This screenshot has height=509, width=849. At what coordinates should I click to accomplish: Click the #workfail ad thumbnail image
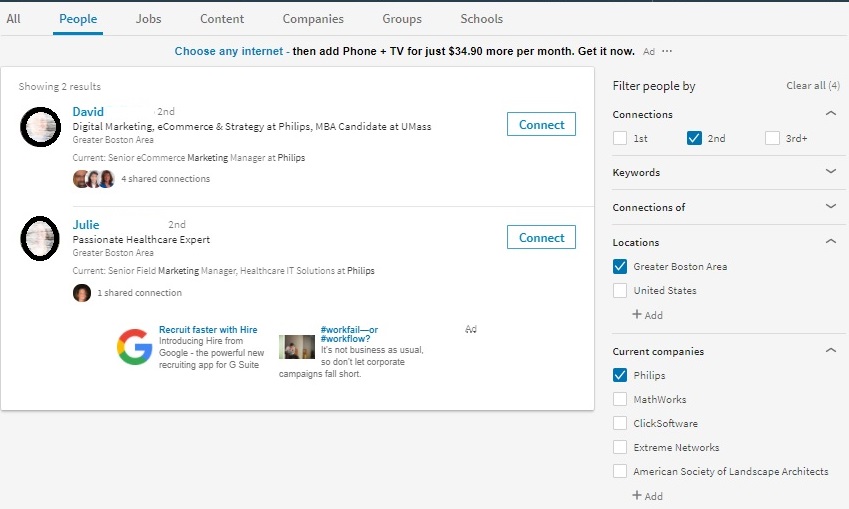coord(297,347)
